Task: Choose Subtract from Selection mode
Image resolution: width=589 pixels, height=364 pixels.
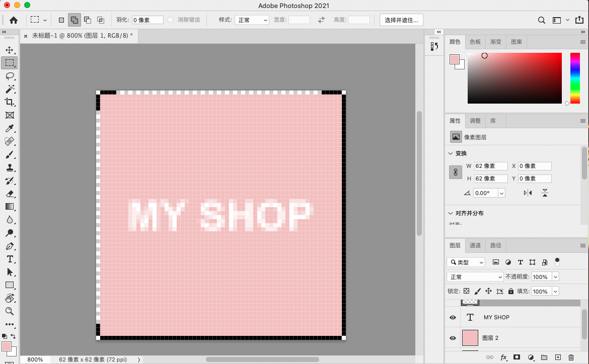Action: [x=88, y=20]
